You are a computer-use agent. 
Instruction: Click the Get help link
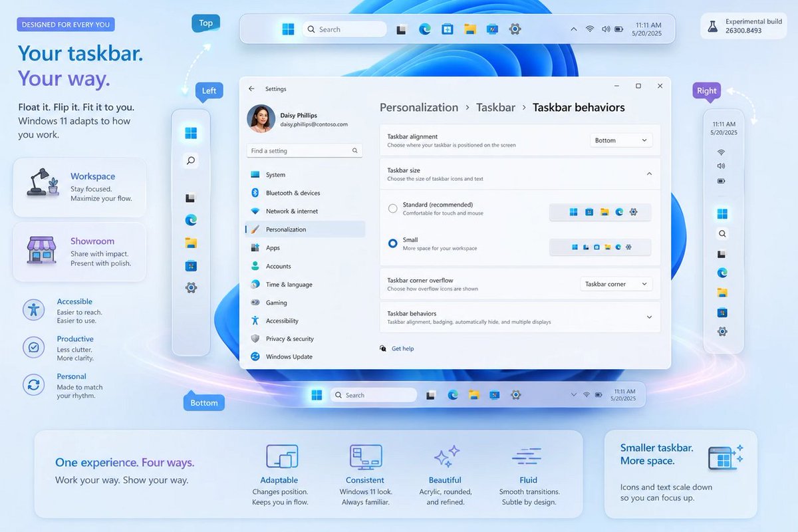point(402,348)
